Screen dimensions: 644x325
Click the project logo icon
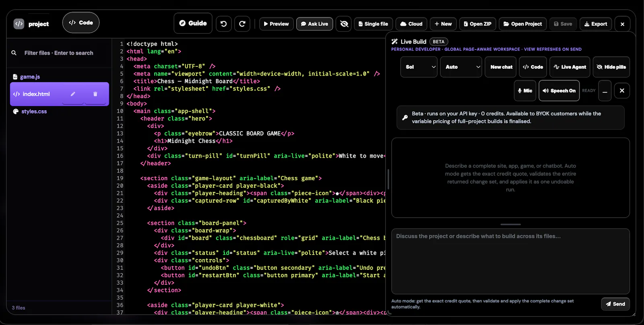pos(19,24)
